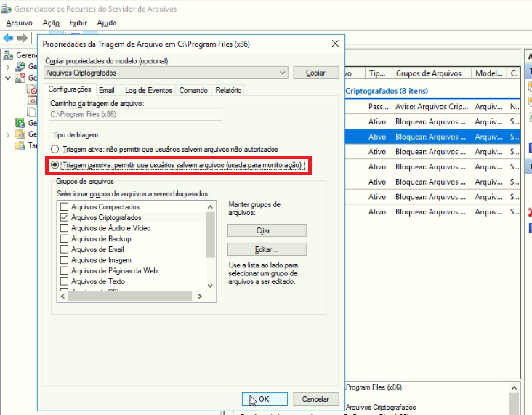Viewport: 532px width, 415px height.
Task: Click the app icon in the title bar
Action: (7, 7)
